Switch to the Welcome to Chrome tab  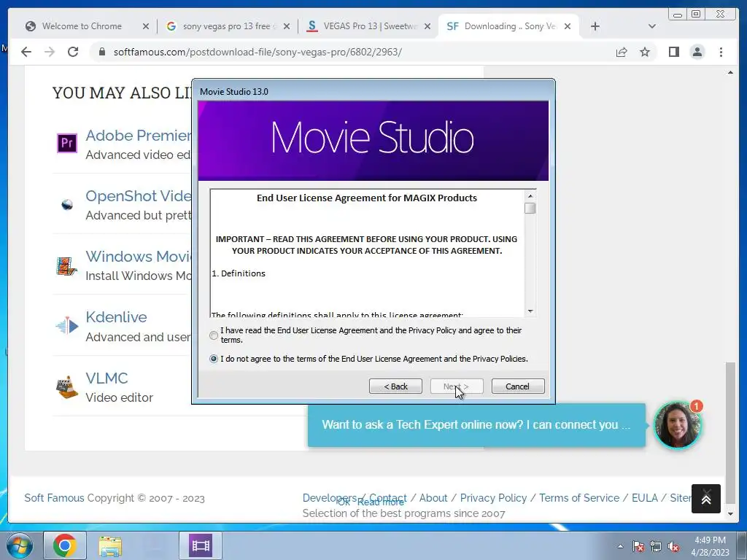[x=81, y=26]
